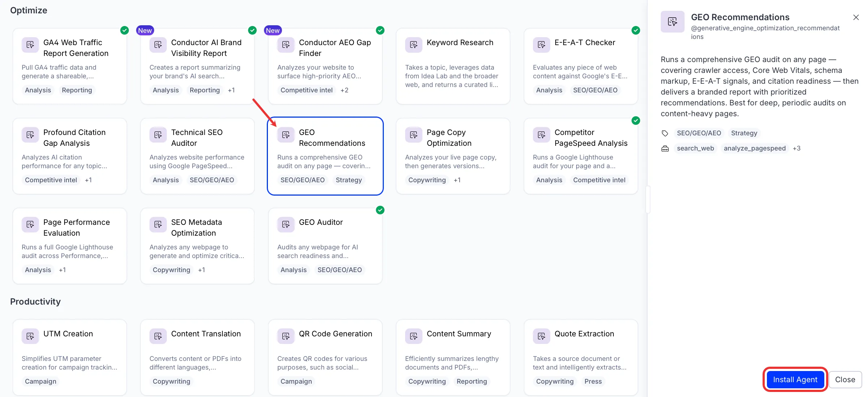Click the Content Summary agent icon
This screenshot has width=868, height=397.
(x=414, y=336)
